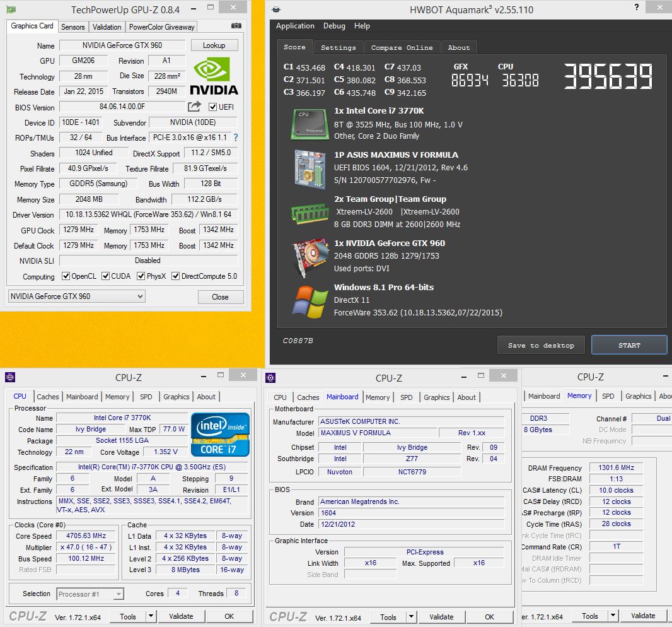The height and width of the screenshot is (627, 672).
Task: Click the DRAM Frequency 1301.6 MHz value
Action: 616,467
